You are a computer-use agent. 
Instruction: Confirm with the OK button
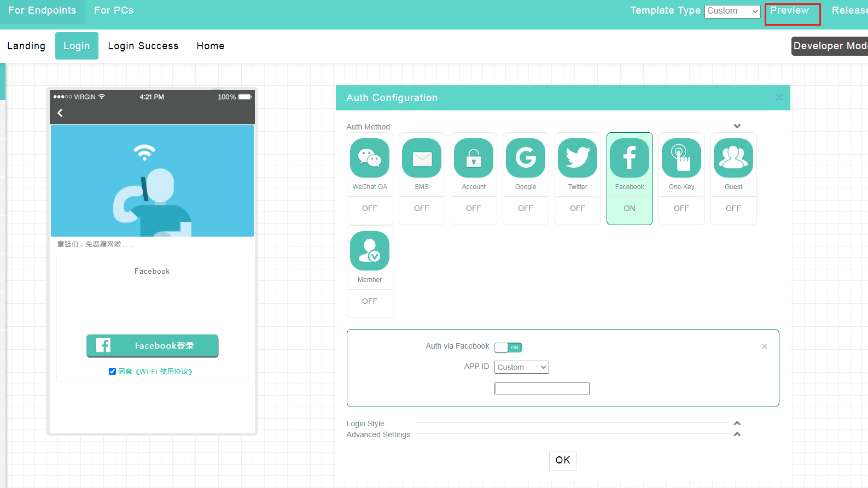tap(563, 460)
